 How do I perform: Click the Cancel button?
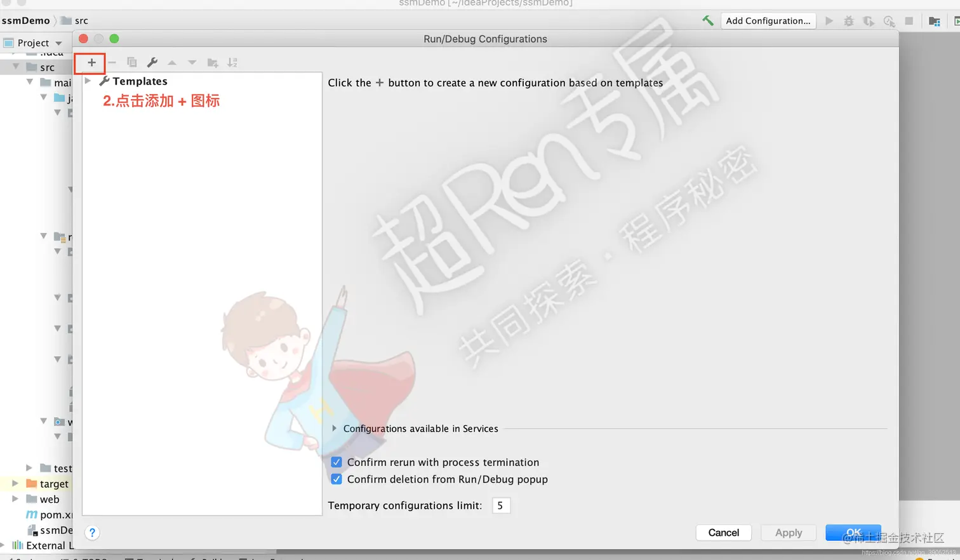click(724, 533)
